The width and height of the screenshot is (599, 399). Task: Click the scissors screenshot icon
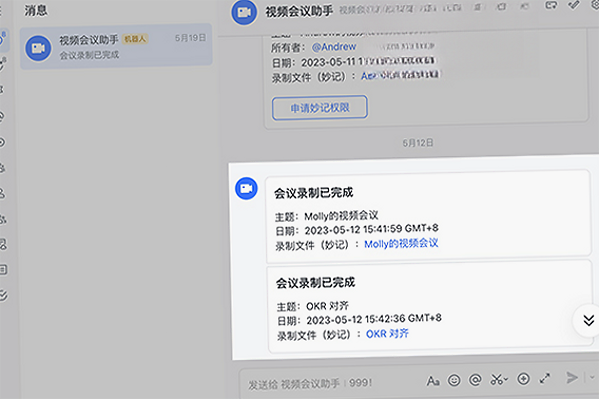click(x=496, y=380)
